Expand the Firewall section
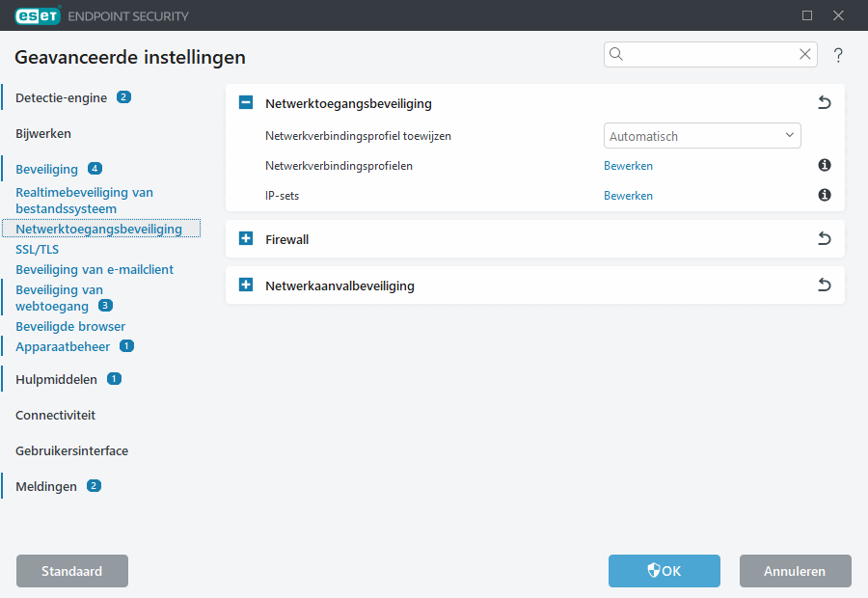The width and height of the screenshot is (868, 598). click(x=246, y=239)
